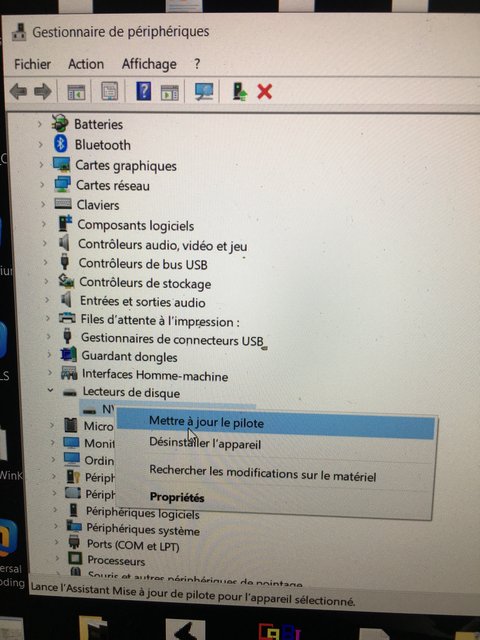Image resolution: width=480 pixels, height=640 pixels.
Task: Click the update driver green-arrow icon
Action: tap(240, 91)
